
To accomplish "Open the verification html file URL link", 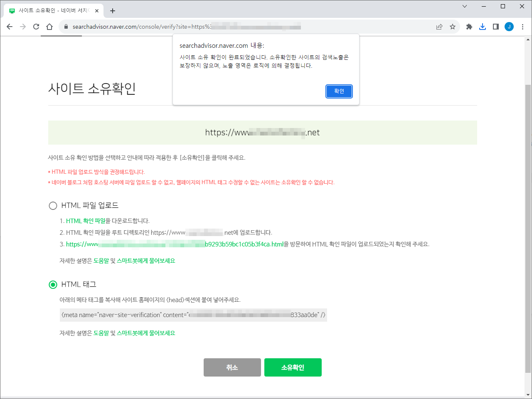I will [x=175, y=244].
